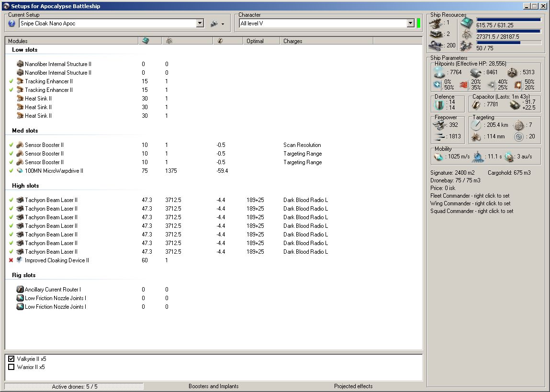Click the kinetic resistance icon
550x392 pixels.
[492, 85]
